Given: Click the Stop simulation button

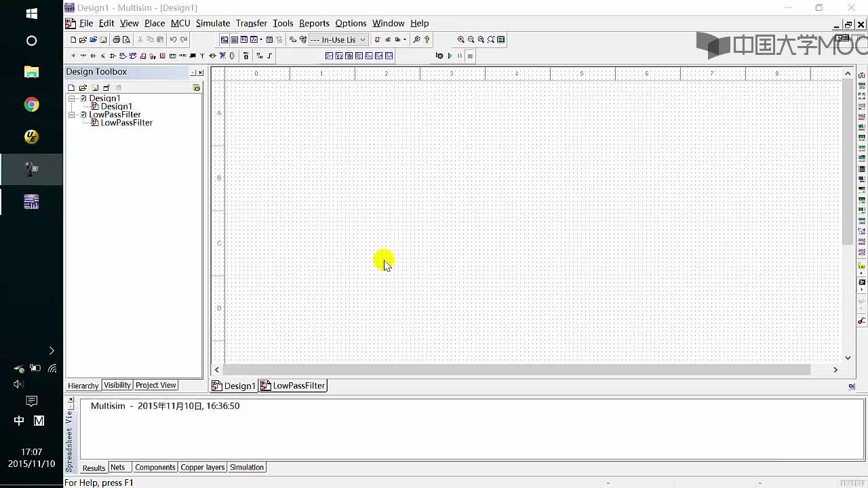Looking at the screenshot, I should [x=470, y=56].
